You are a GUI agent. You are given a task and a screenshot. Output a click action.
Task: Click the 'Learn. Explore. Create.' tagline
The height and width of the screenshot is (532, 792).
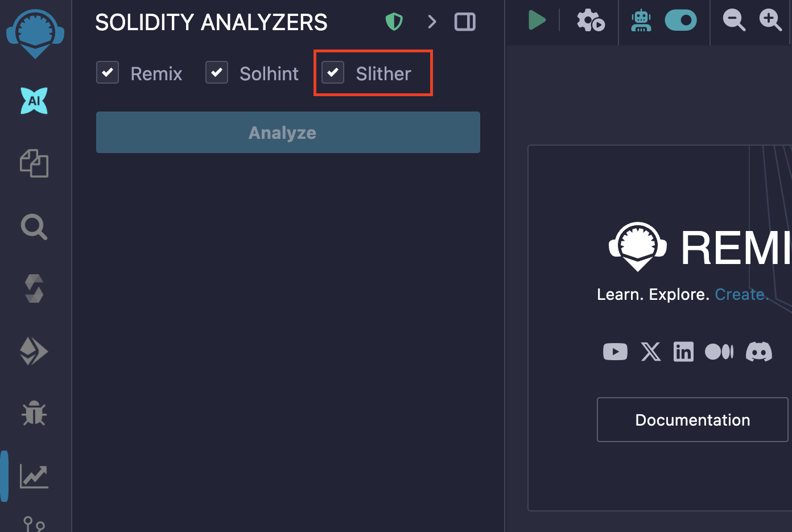(683, 295)
